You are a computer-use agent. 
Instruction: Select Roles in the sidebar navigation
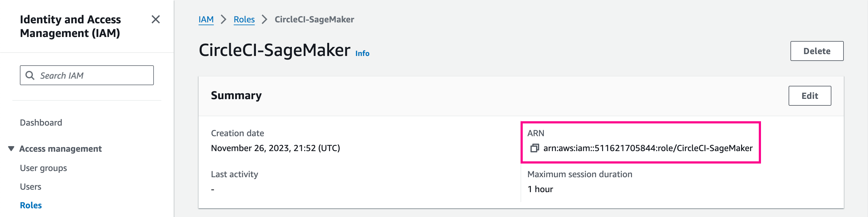point(31,205)
